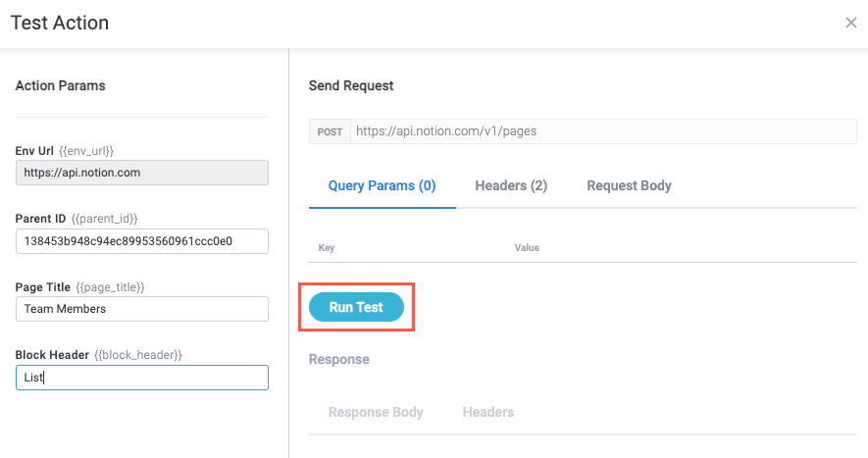
Task: Click the Action Params heading
Action: 60,85
